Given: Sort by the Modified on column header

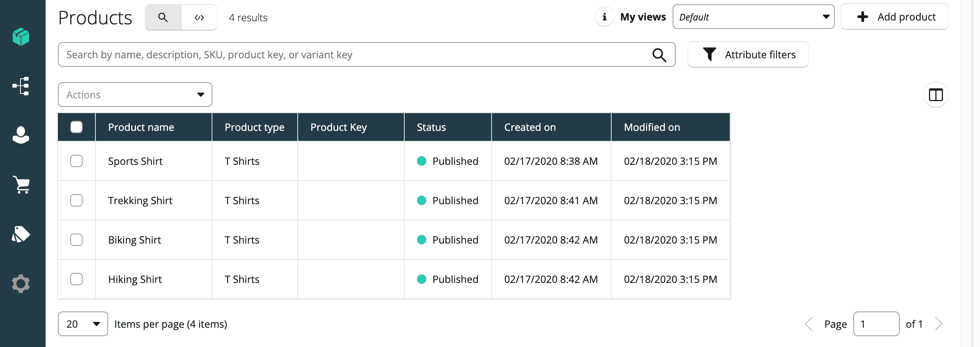Looking at the screenshot, I should click(652, 127).
